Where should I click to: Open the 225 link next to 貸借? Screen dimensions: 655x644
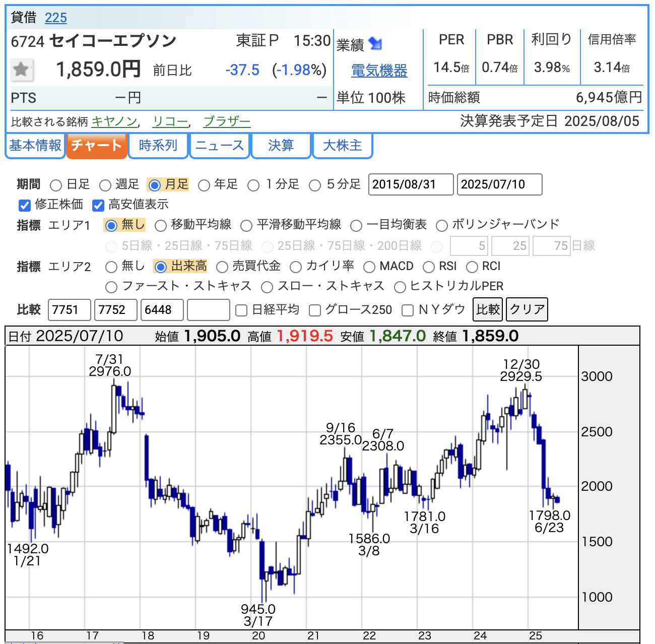coord(56,18)
